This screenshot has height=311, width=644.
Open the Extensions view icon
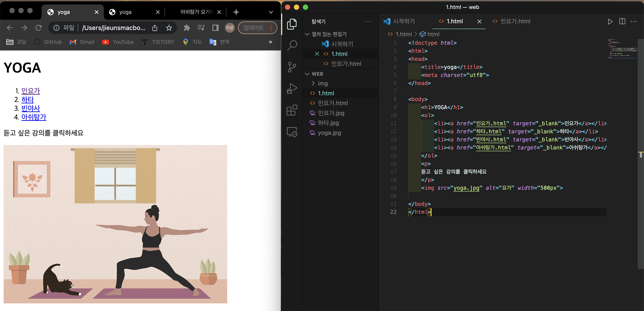[292, 110]
